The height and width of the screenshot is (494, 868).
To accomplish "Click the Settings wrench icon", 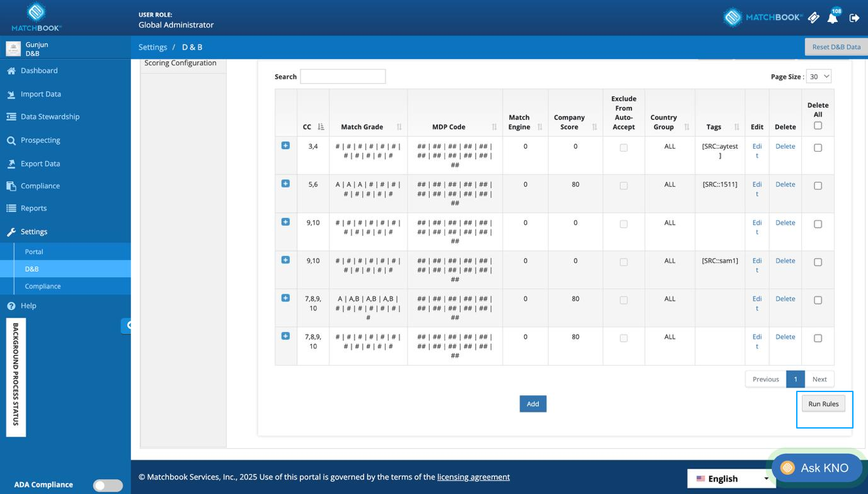I will 11,232.
